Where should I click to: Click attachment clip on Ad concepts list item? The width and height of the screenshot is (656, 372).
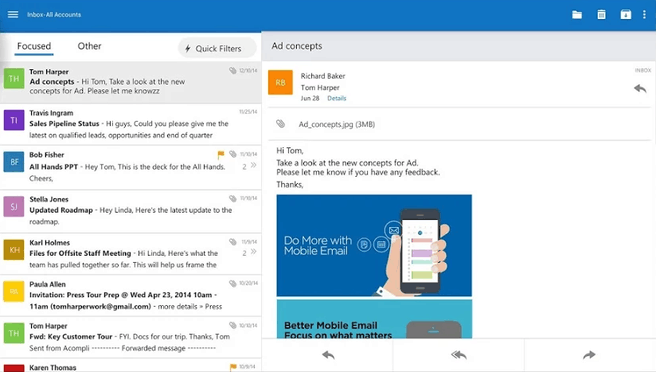point(233,70)
